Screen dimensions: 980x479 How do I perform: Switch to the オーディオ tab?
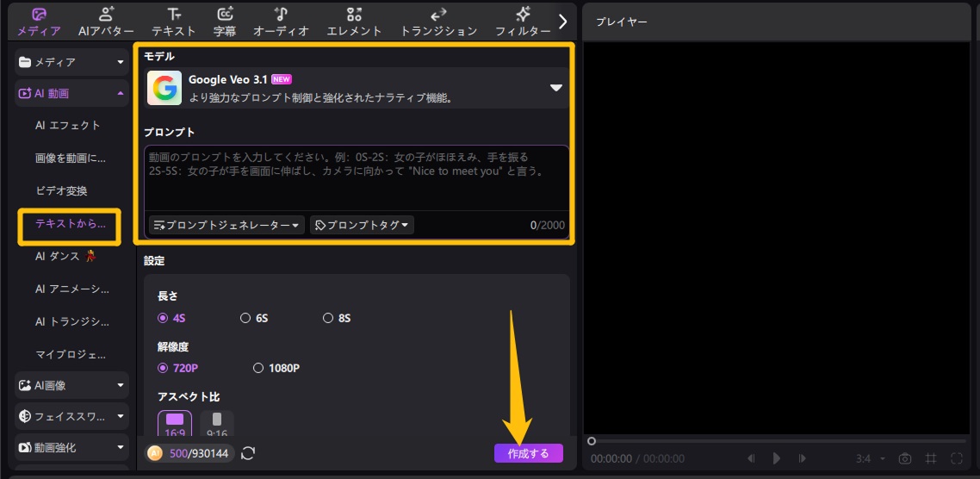pos(282,22)
